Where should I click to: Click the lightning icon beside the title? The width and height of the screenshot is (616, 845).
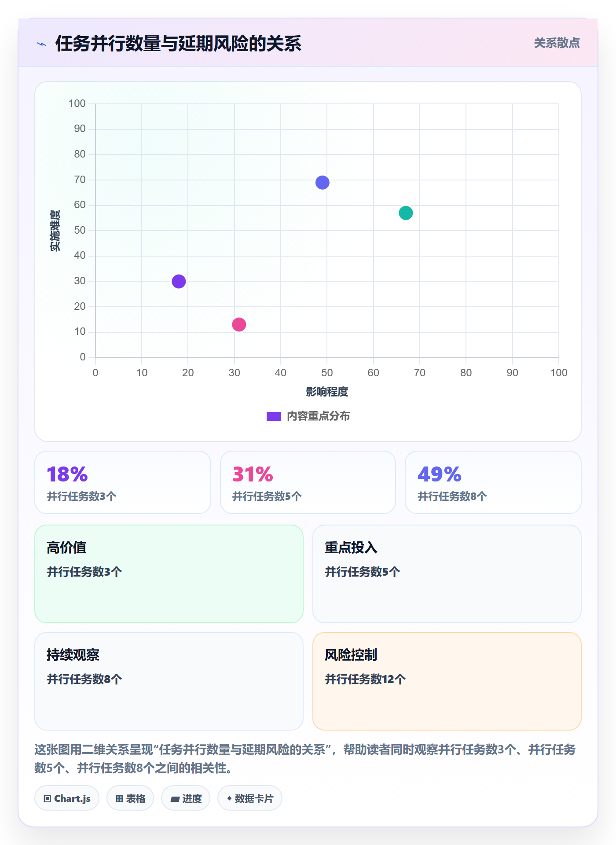click(x=42, y=44)
